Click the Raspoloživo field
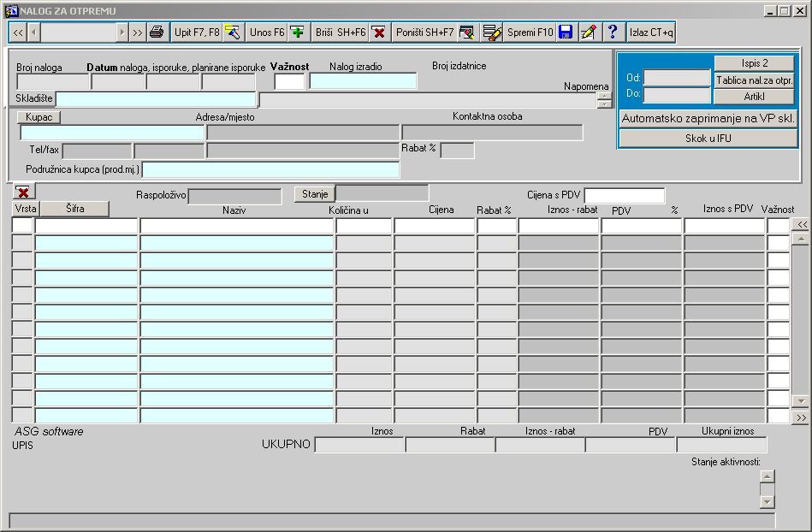 [x=235, y=196]
